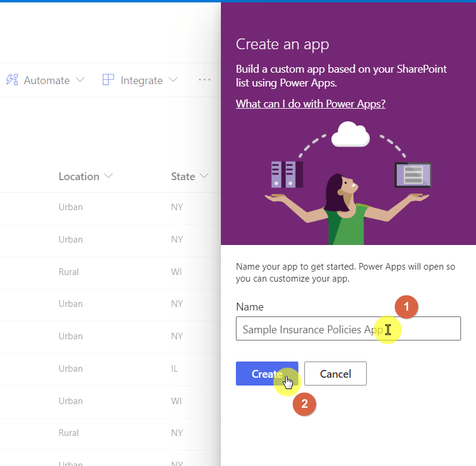Open 'What can I do with Power Apps?' link

click(x=310, y=104)
